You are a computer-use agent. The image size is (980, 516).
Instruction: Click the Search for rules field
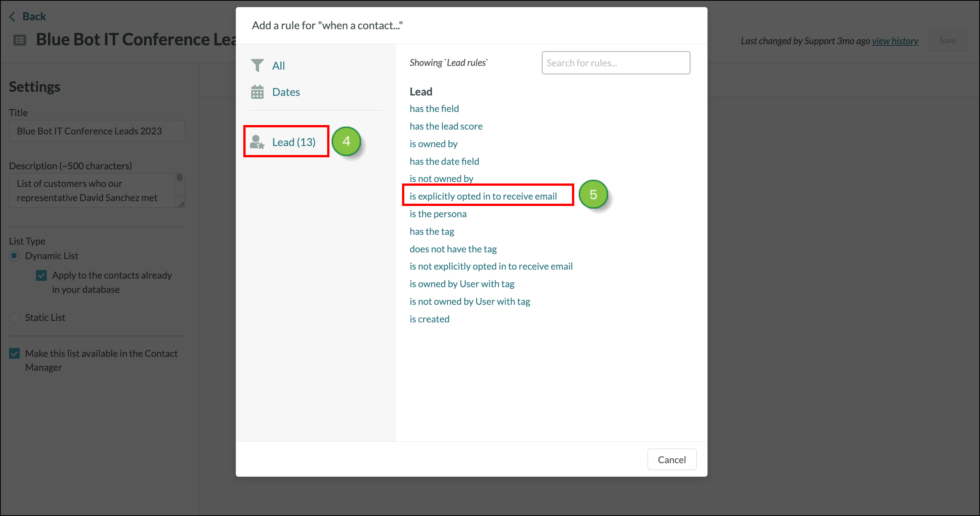point(615,63)
